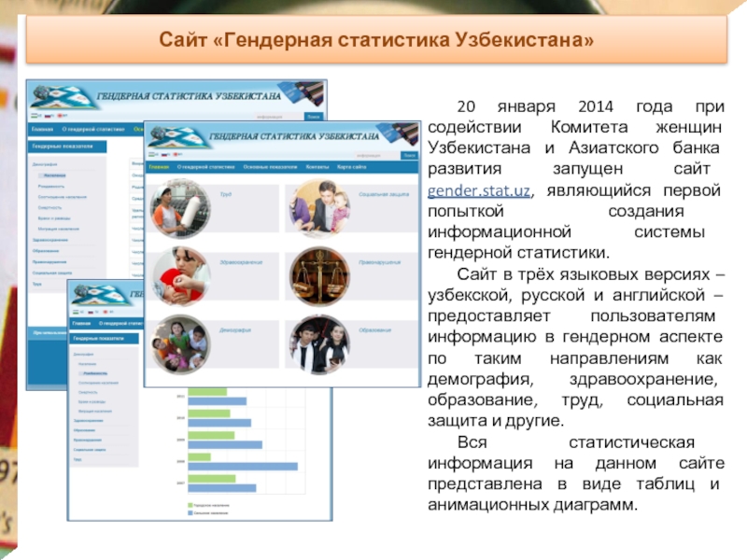Click the Образование graduates photo icon
This screenshot has height=560, width=747.
317,343
